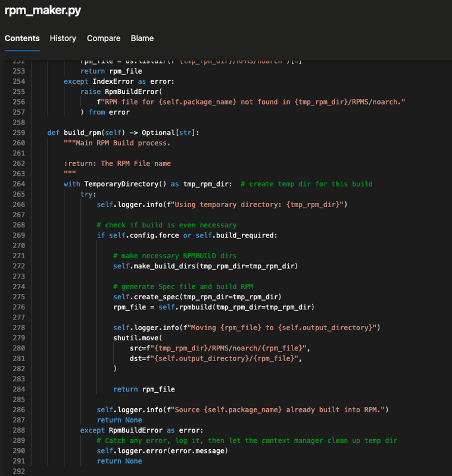Click line number 253
This screenshot has height=476, width=452.
[x=19, y=71]
